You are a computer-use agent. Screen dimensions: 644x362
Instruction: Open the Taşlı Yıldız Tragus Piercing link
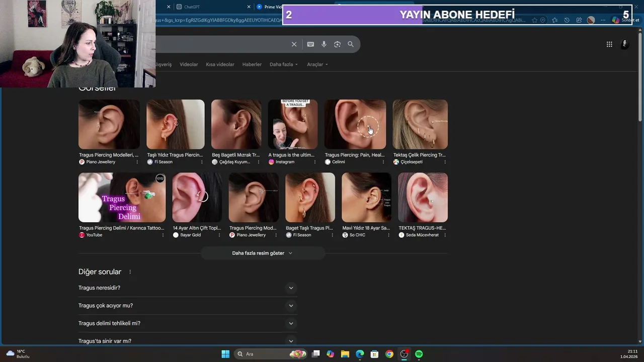[175, 155]
